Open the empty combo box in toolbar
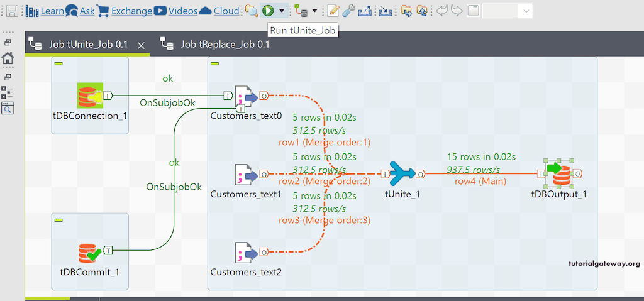644x301 pixels. (x=508, y=11)
